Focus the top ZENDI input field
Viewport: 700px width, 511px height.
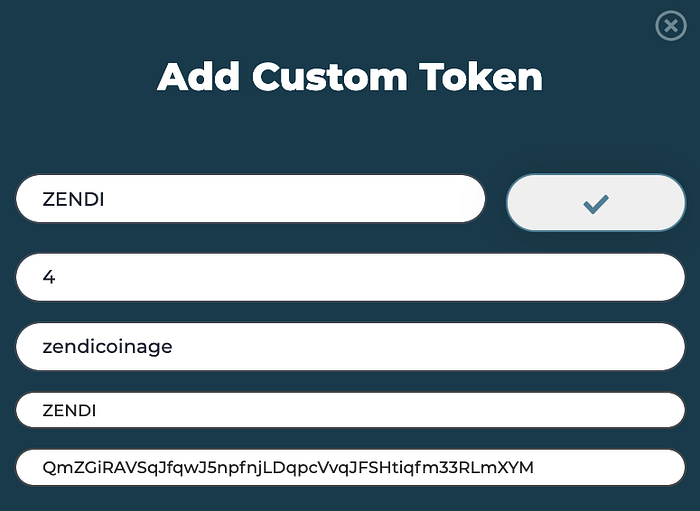click(x=250, y=199)
